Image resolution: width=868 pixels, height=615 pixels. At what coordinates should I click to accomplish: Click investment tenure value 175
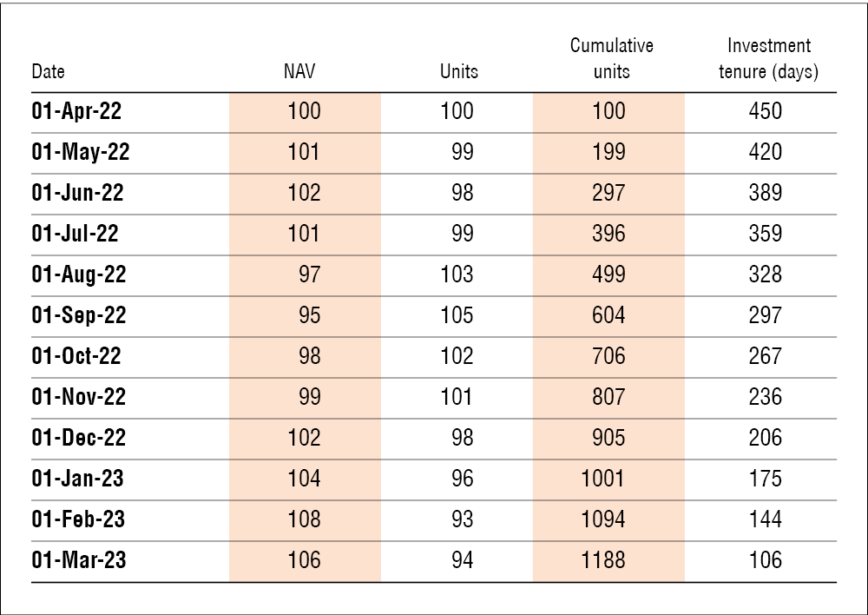point(765,479)
